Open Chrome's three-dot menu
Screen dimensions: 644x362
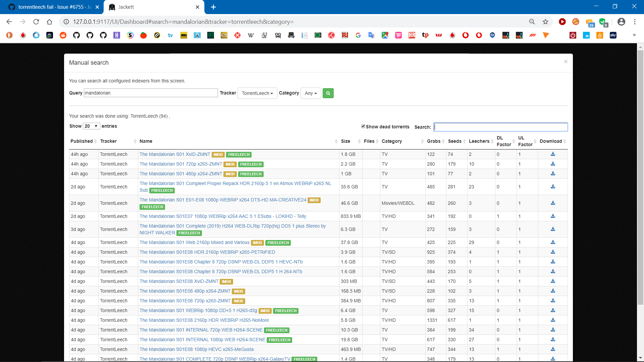coord(635,21)
